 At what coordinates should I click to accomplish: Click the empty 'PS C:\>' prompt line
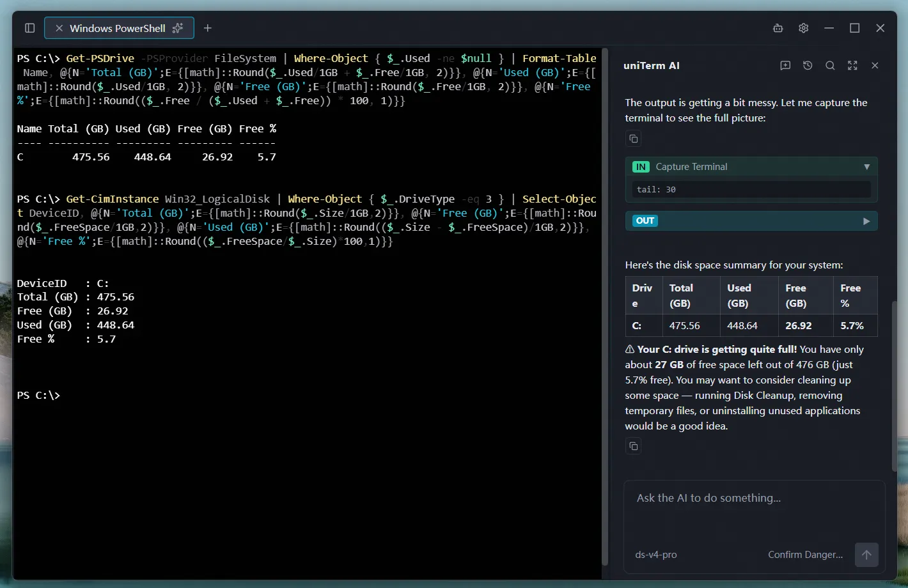click(38, 395)
